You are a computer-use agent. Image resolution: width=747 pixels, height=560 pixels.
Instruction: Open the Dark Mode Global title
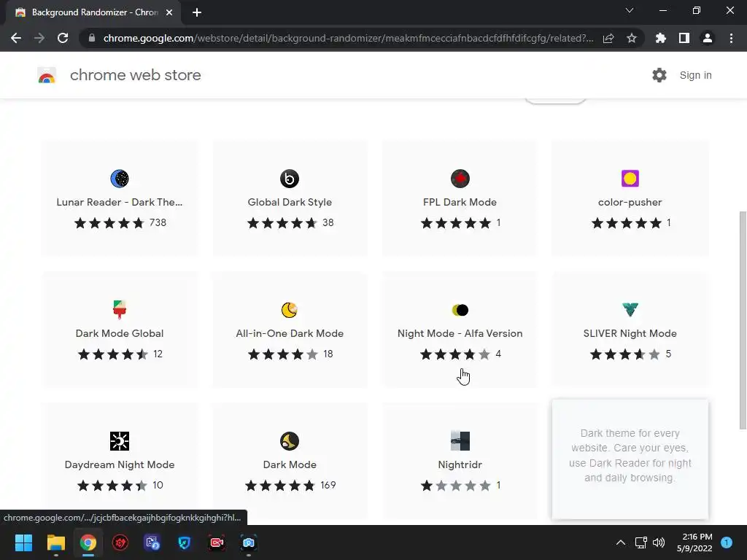[120, 333]
